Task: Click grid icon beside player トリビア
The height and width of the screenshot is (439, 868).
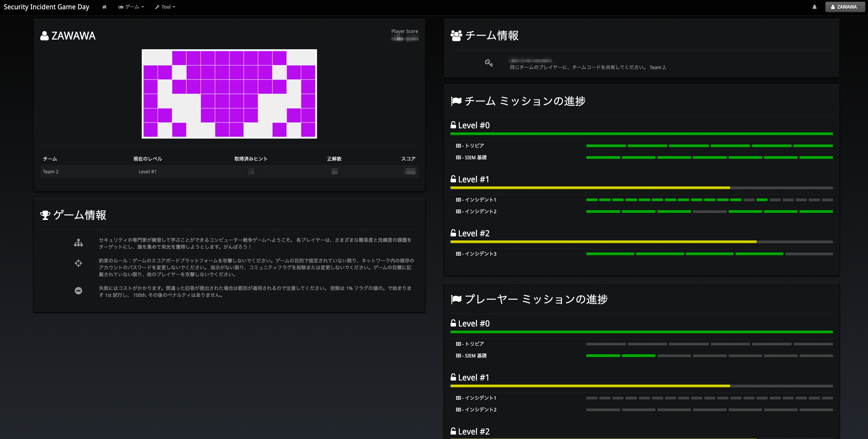Action: coord(458,344)
